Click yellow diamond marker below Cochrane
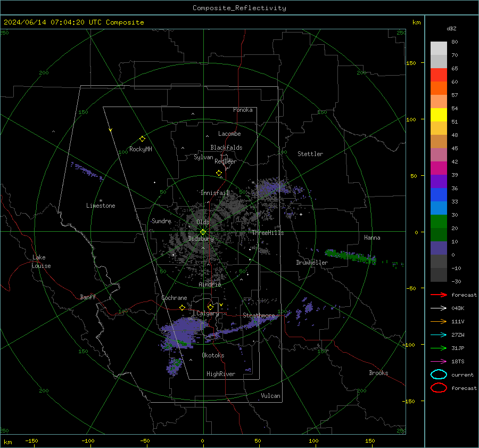 click(183, 307)
